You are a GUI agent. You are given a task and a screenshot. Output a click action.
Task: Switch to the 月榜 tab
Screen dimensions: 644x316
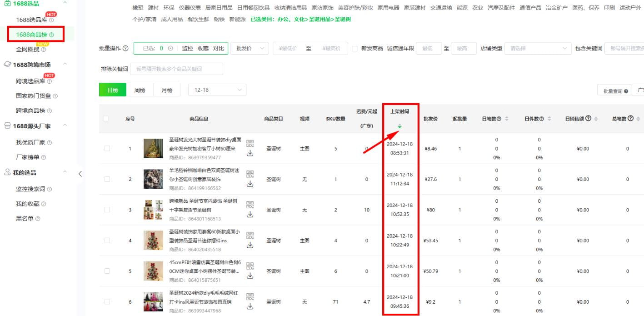[167, 90]
